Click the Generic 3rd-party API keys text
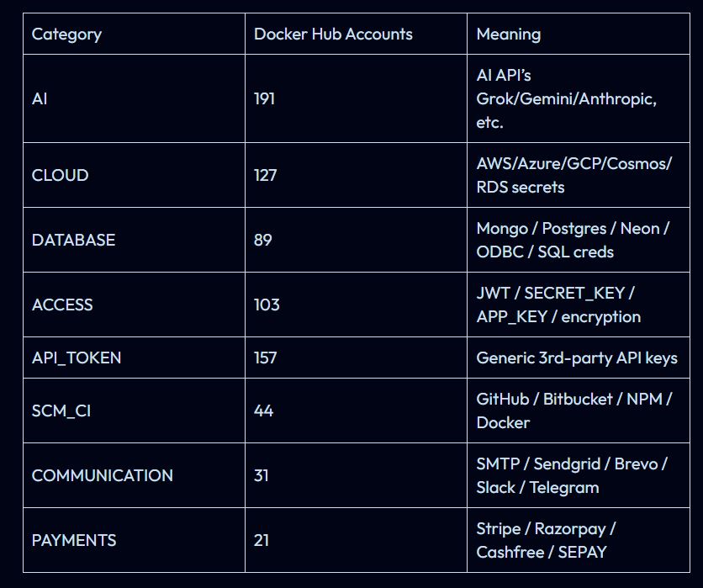 (x=577, y=358)
